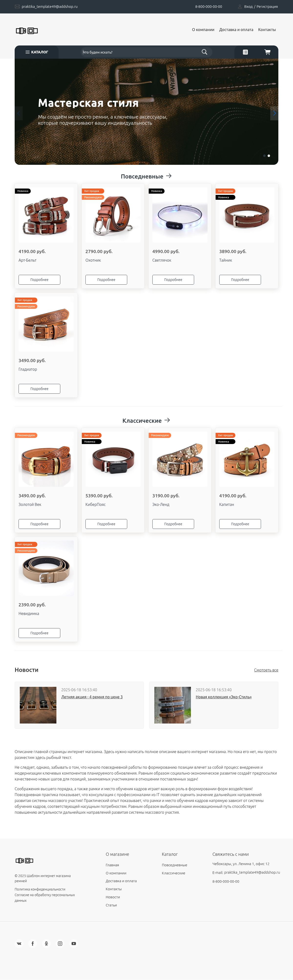Screen dimensions: 293x980
Task: Open the Facebook social icon
Action: pos(33,943)
